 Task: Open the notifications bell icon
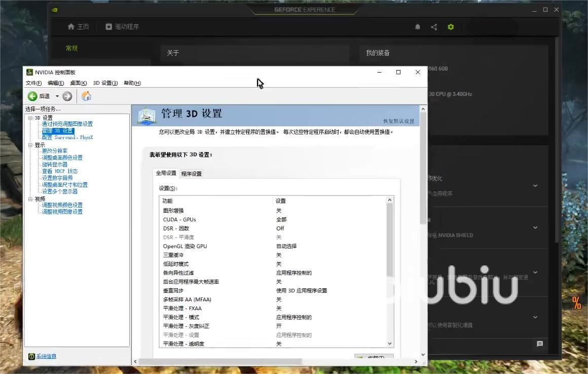coord(418,27)
